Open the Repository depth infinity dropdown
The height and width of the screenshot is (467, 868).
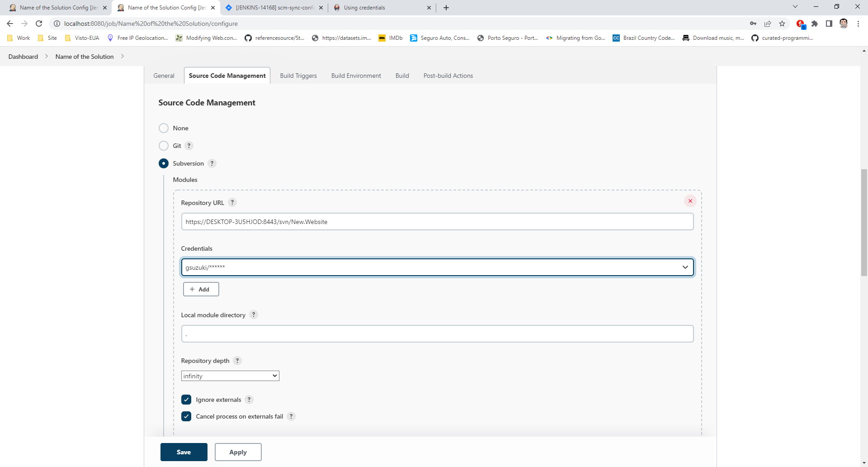pyautogui.click(x=230, y=376)
